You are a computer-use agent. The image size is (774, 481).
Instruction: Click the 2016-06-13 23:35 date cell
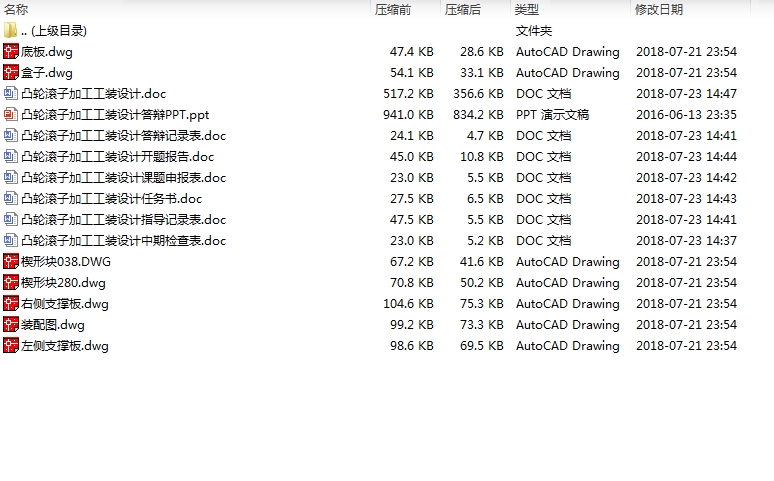coord(686,115)
